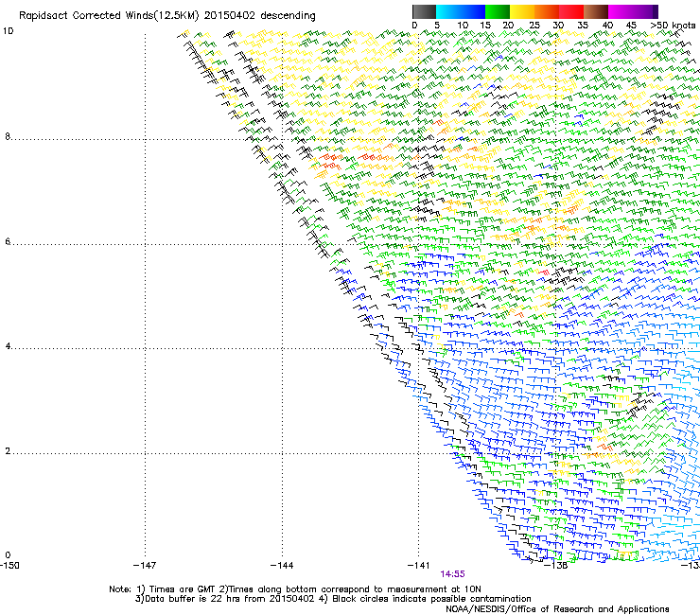Click the "Data buffer is 22 hrs" note line
The image size is (700, 615).
coord(333,599)
